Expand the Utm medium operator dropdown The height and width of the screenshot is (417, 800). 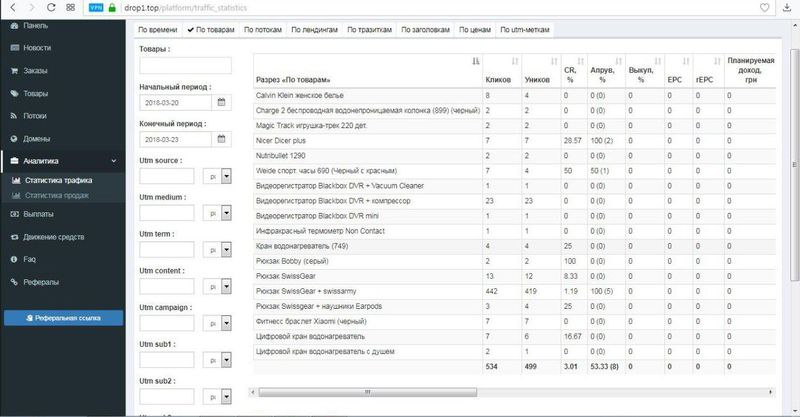point(226,213)
